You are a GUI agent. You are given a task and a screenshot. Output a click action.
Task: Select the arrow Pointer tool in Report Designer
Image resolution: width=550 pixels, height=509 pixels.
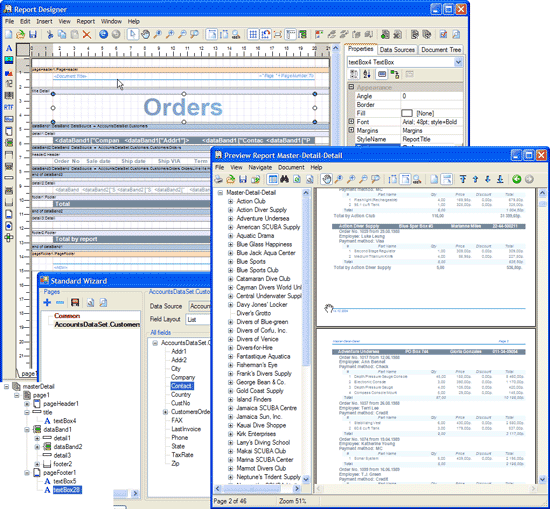(133, 34)
